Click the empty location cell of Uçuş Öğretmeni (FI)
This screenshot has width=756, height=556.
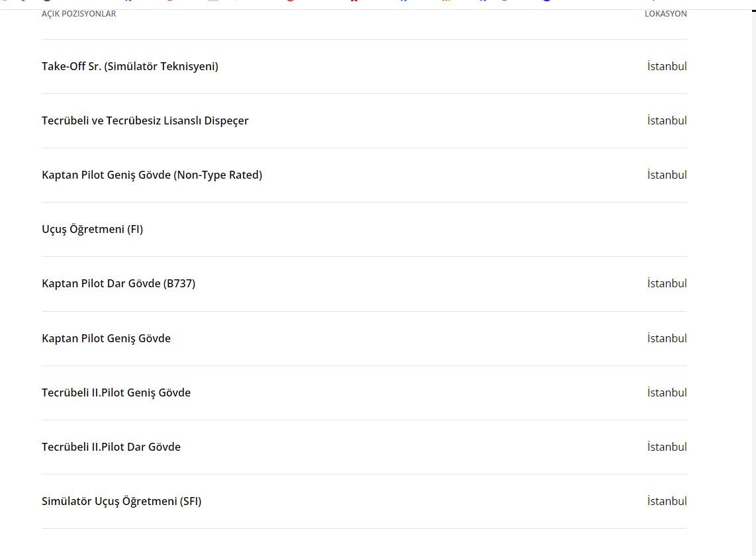(667, 229)
